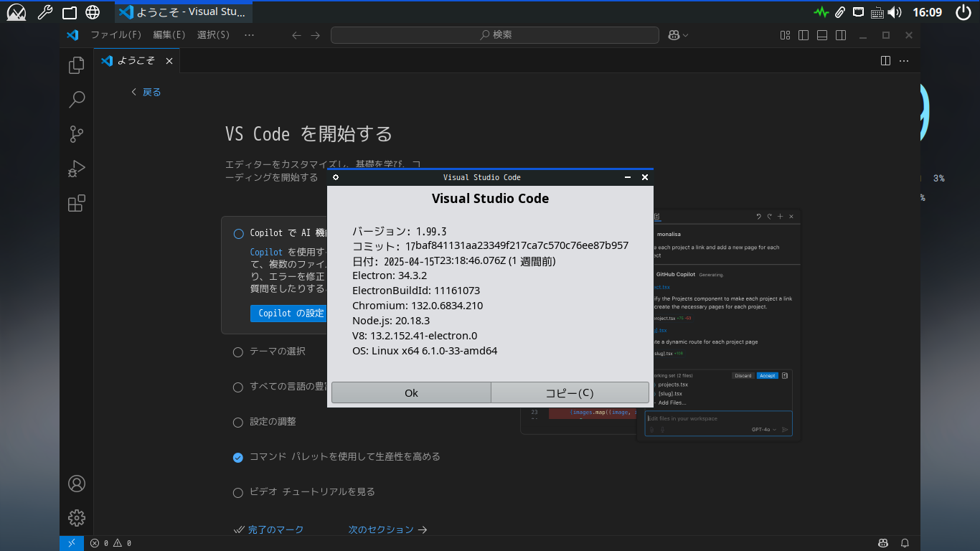
Task: Go back with the 戻る link
Action: (x=146, y=92)
